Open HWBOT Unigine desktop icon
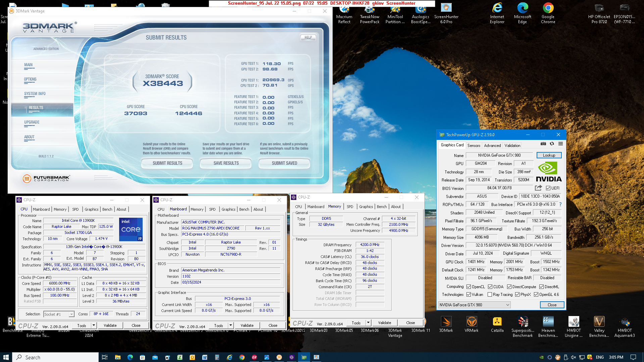 574,327
